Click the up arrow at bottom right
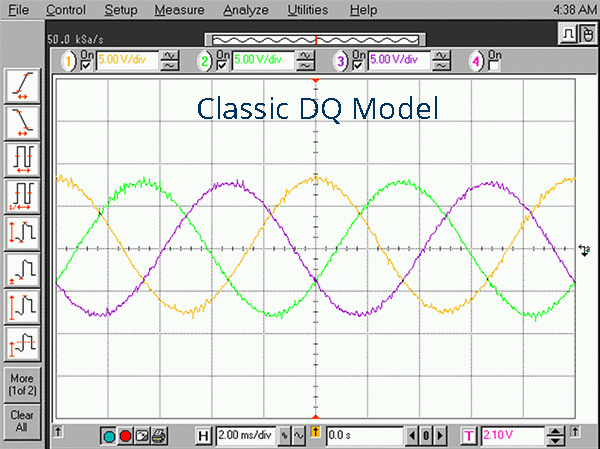 pos(575,432)
